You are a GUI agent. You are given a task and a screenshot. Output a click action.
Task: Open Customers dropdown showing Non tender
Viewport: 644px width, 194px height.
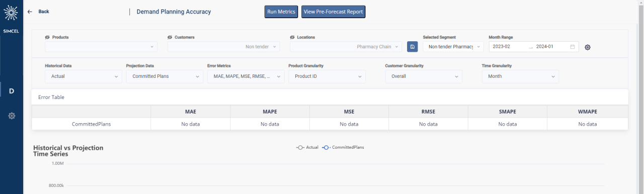(x=223, y=47)
